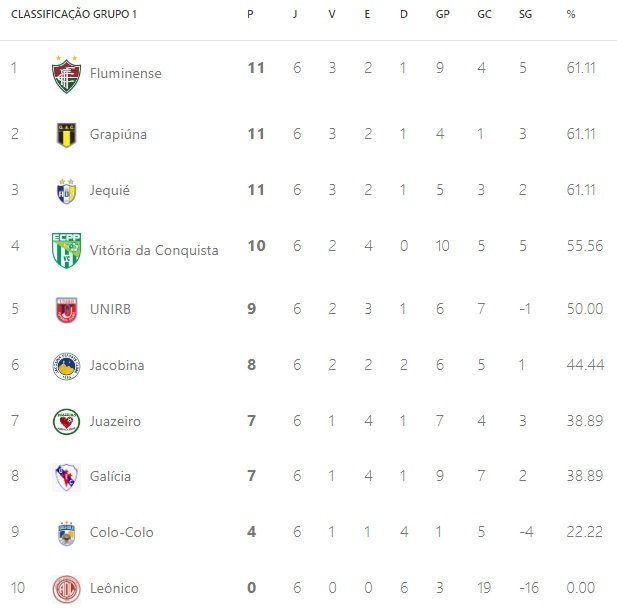Viewport: 617px width, 609px height.
Task: Click the Jacobina round blue crest
Action: point(66,366)
